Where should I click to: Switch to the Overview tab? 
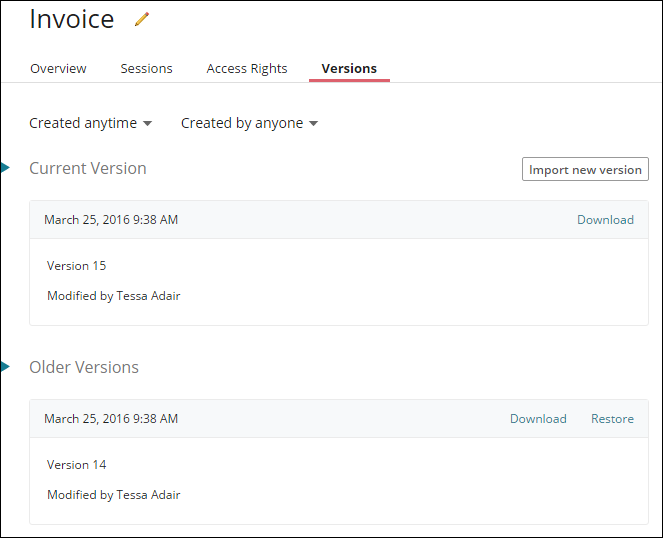click(58, 69)
